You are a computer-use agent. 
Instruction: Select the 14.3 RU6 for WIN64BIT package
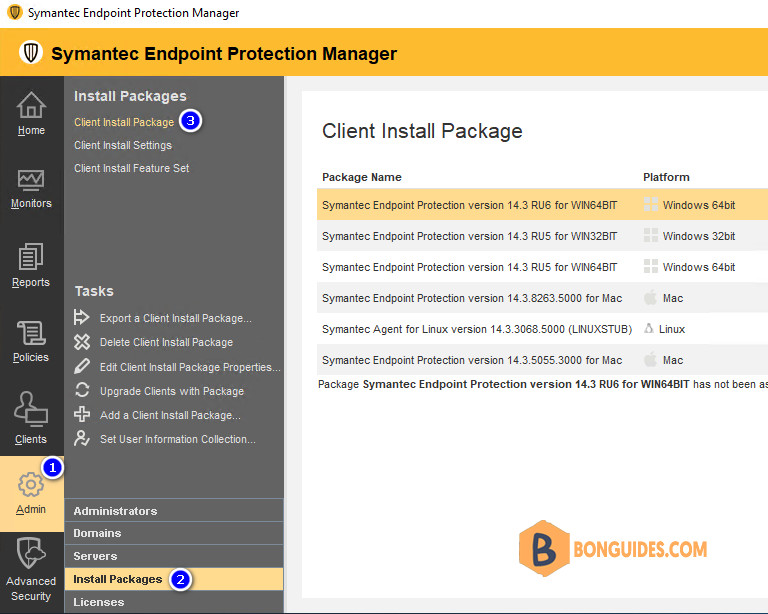[542, 205]
